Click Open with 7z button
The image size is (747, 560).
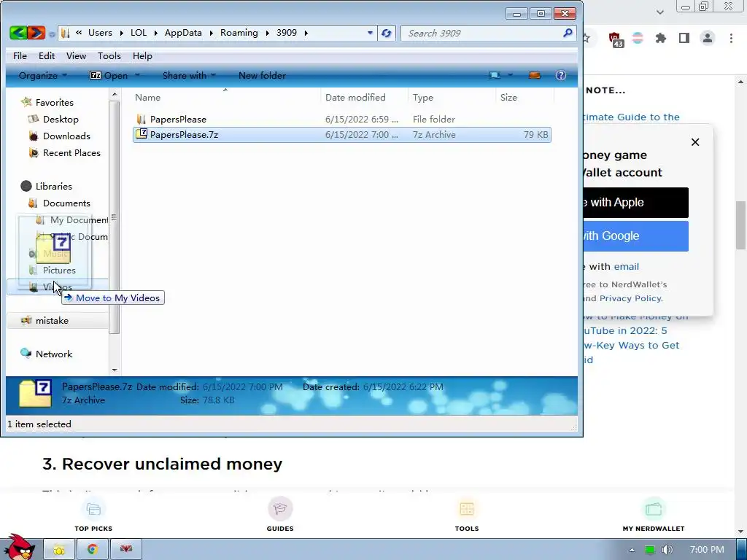[x=109, y=75]
